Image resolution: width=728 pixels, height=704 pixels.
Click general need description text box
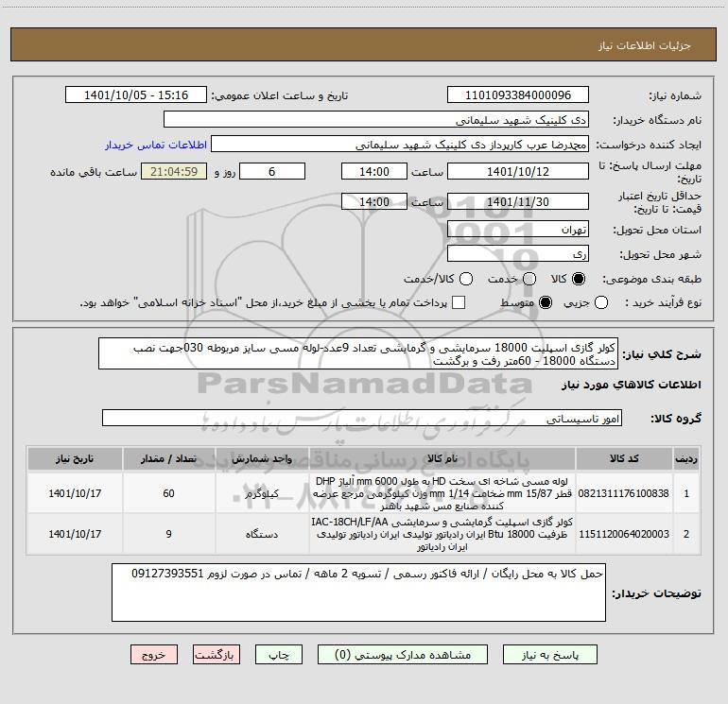(358, 353)
